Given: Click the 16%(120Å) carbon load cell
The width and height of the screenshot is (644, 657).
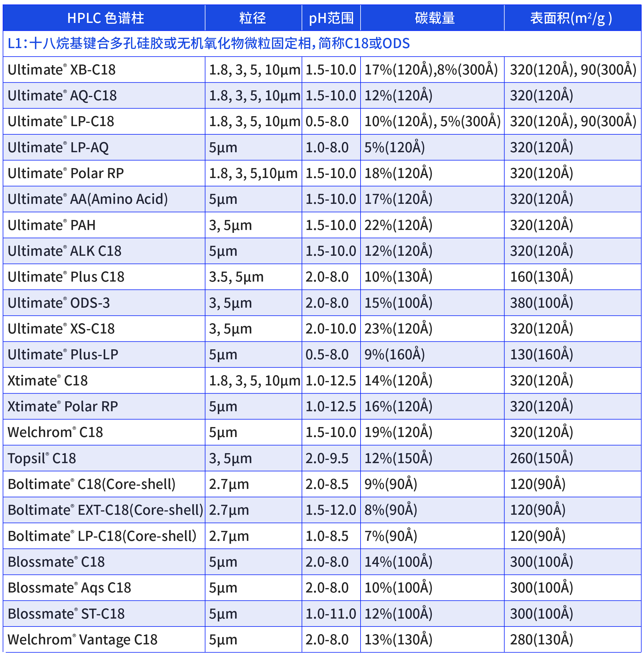Looking at the screenshot, I should tap(398, 406).
